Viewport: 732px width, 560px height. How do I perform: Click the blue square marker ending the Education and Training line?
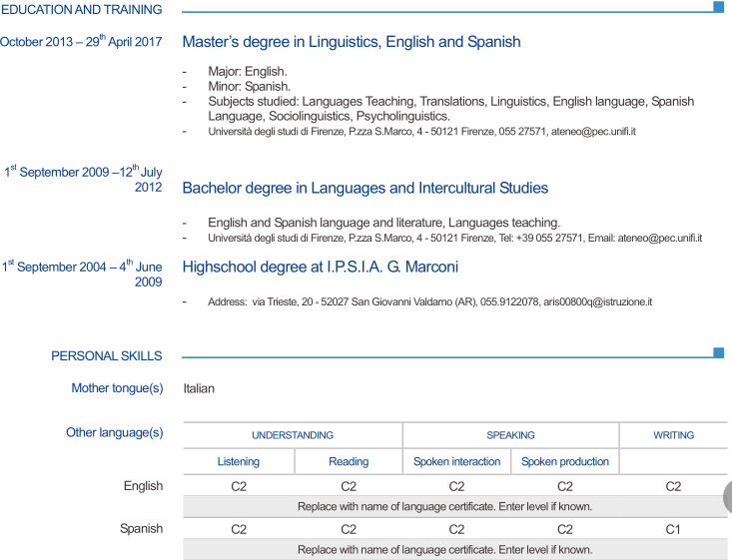pos(718,7)
